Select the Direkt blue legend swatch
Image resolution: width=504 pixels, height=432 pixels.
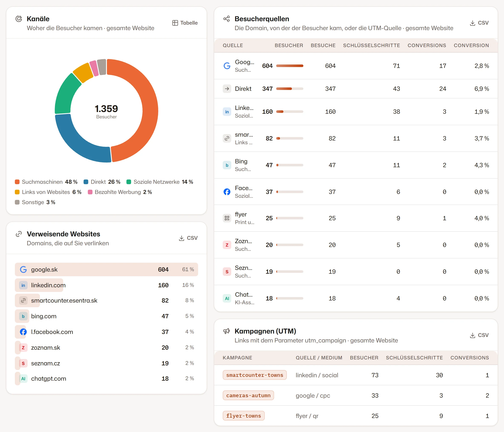pyautogui.click(x=86, y=182)
